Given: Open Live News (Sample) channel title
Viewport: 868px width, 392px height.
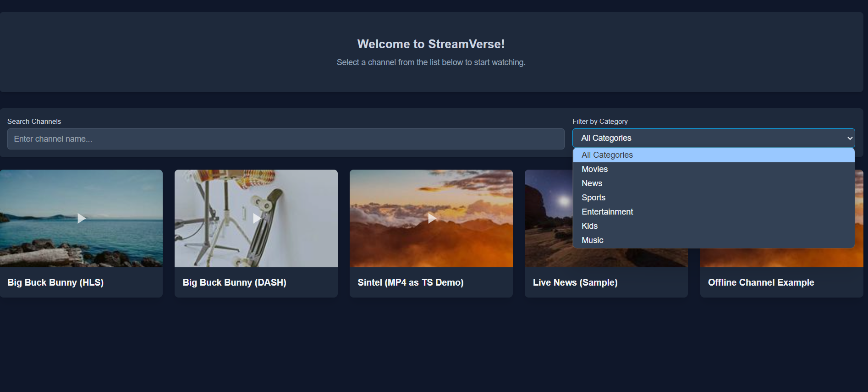Looking at the screenshot, I should click(x=575, y=282).
